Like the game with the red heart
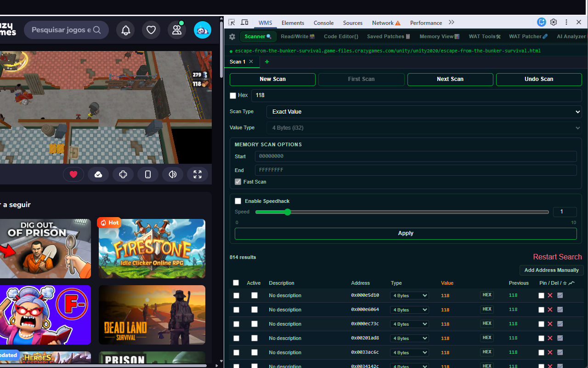The image size is (588, 368). click(x=73, y=174)
